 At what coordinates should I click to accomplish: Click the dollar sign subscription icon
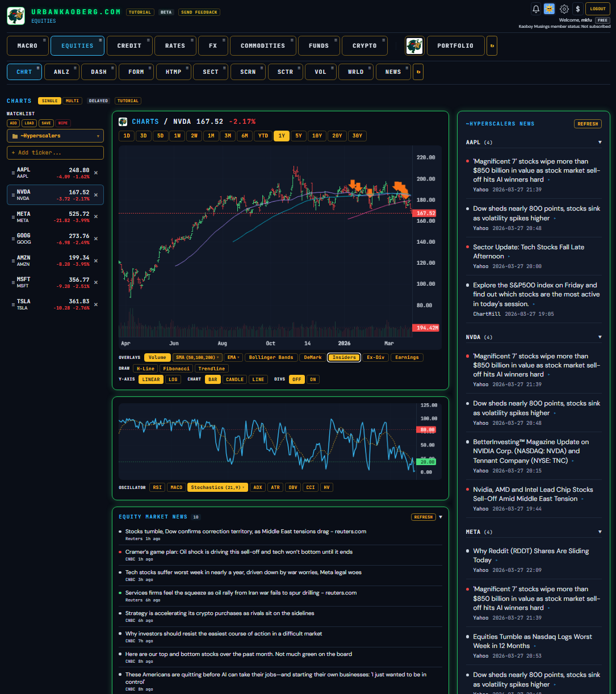point(577,9)
